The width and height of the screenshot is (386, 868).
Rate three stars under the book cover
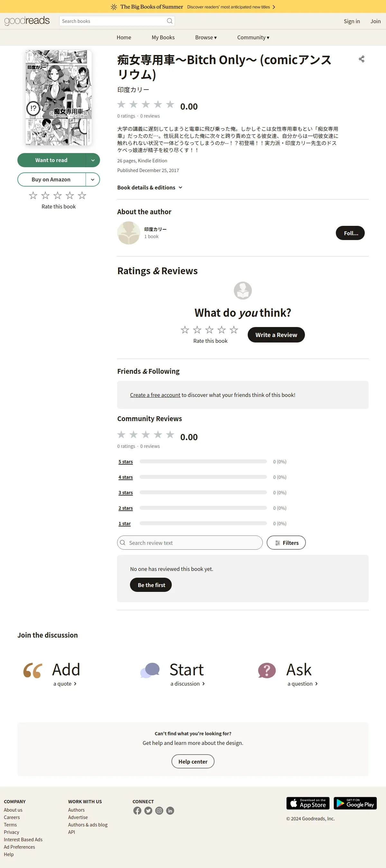(x=58, y=196)
